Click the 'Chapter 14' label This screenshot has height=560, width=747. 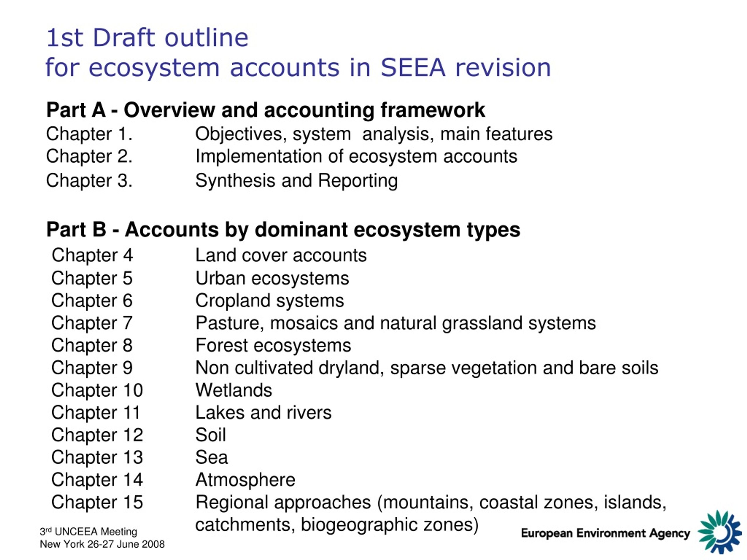click(x=97, y=480)
